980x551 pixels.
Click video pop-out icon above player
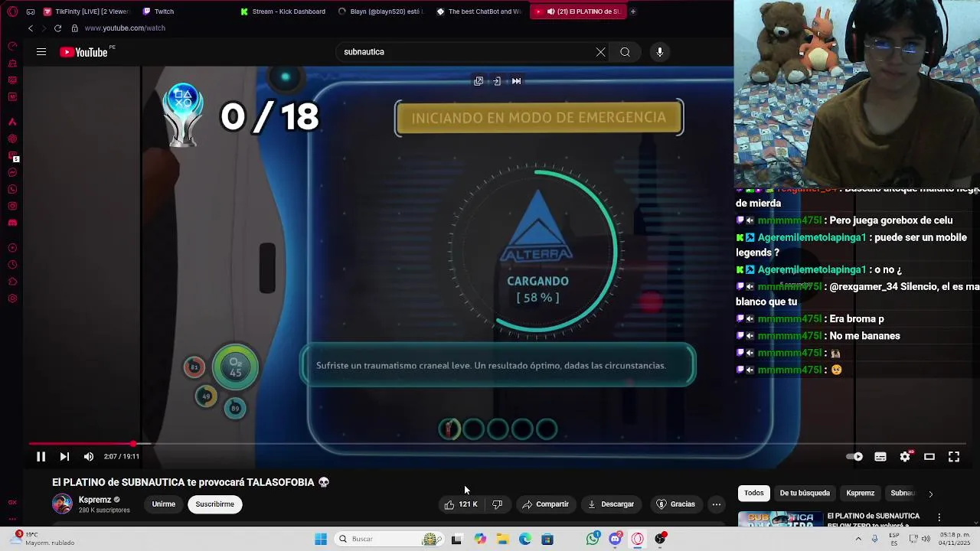(479, 81)
